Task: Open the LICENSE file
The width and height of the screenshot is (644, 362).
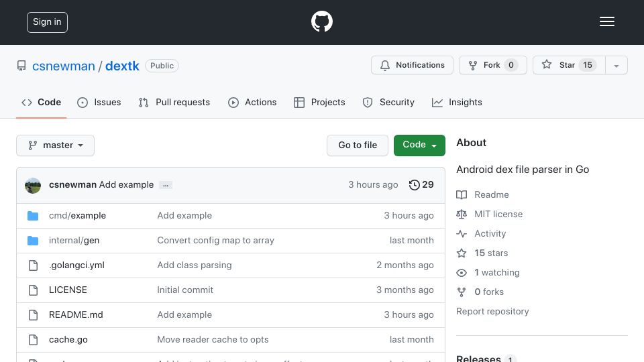Action: click(x=68, y=290)
